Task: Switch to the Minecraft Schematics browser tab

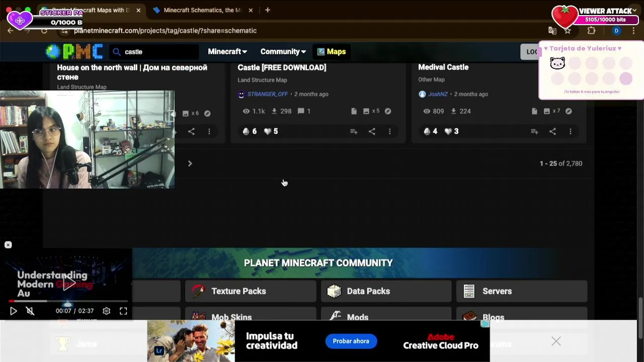Action: (202, 10)
